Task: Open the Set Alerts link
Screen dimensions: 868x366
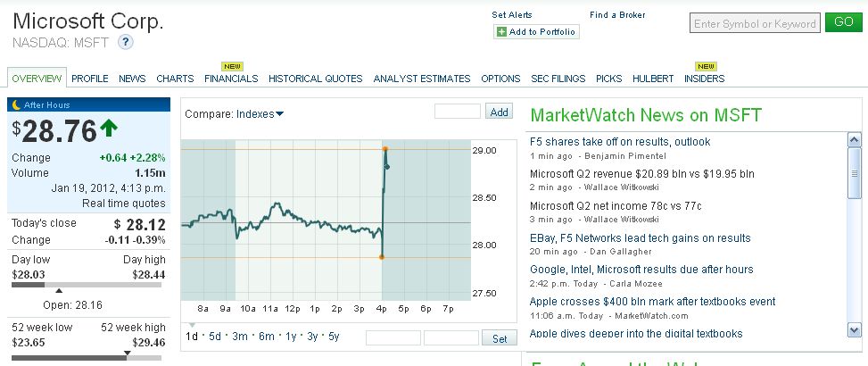Action: (x=512, y=15)
